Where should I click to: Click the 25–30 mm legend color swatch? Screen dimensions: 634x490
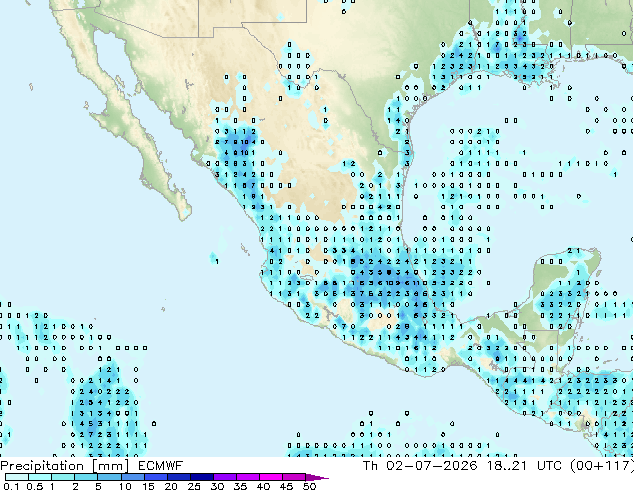point(201,477)
